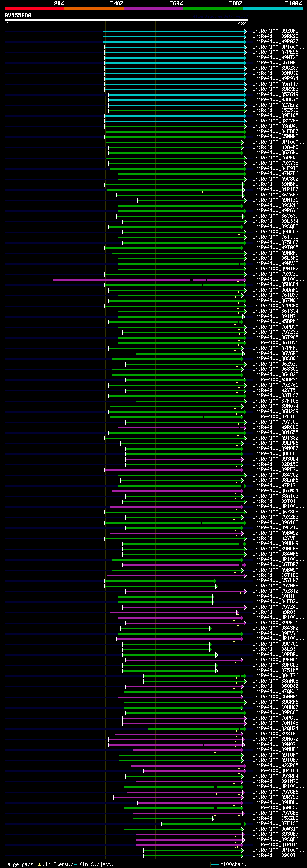Select the UniRef100_C5XCZ5 label
The width and height of the screenshot is (307, 868).
275,274
